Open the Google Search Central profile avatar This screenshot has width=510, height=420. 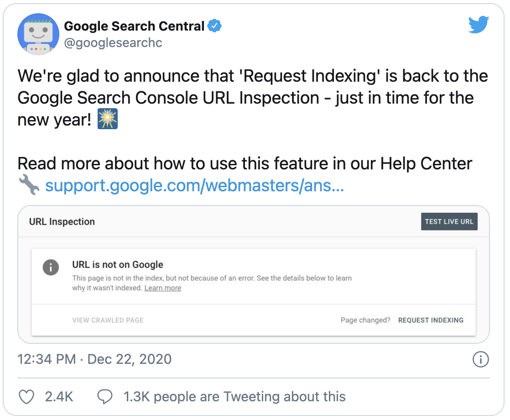(x=38, y=34)
